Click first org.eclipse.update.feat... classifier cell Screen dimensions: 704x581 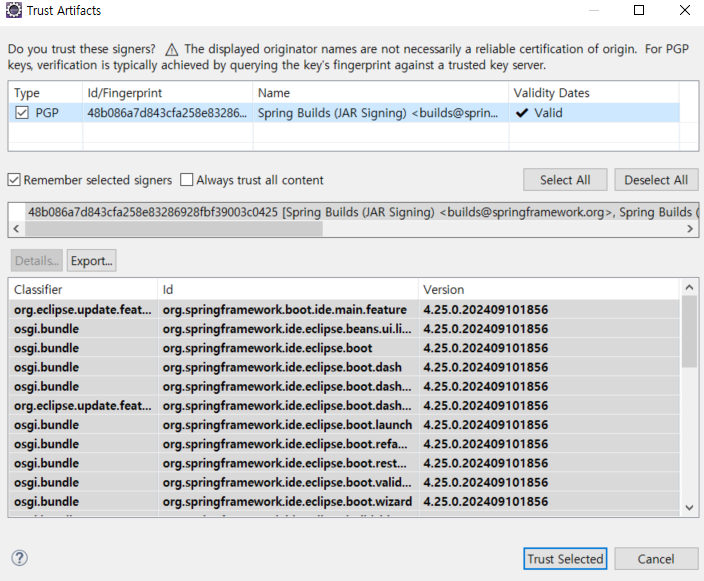point(83,309)
